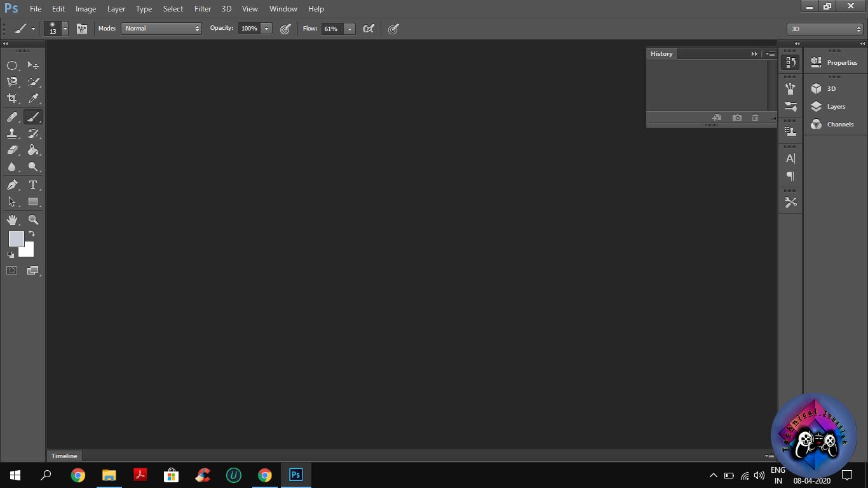Change screen mode button
This screenshot has height=488, width=868.
33,271
